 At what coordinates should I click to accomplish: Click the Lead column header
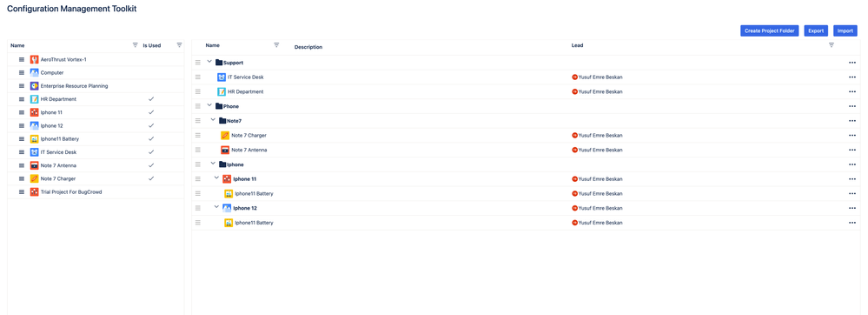pos(577,45)
